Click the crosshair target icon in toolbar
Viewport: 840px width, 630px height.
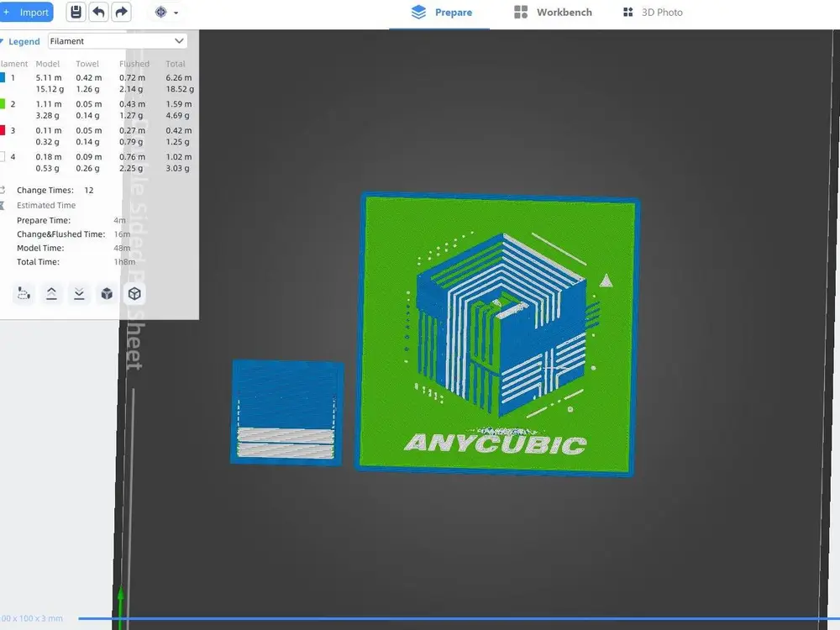coord(160,13)
